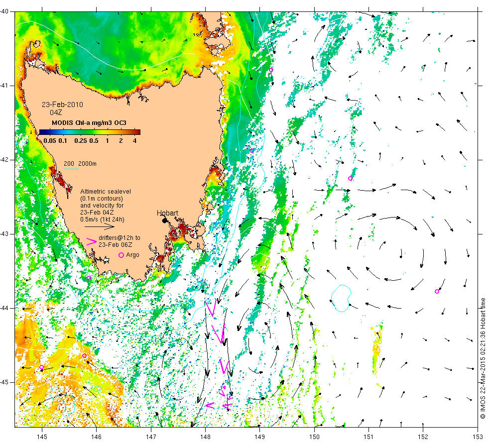The height and width of the screenshot is (448, 488).
Task: Click the 153 longitude axis label
Action: point(478,437)
